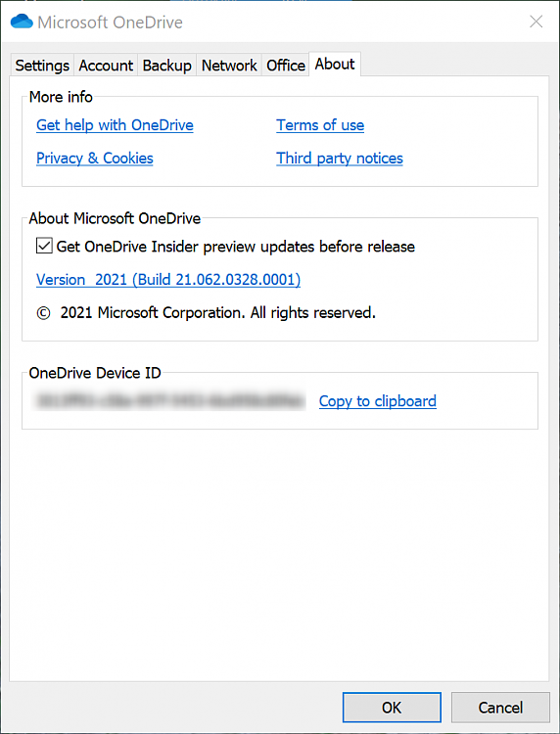Click the OneDrive Device ID group label

95,373
